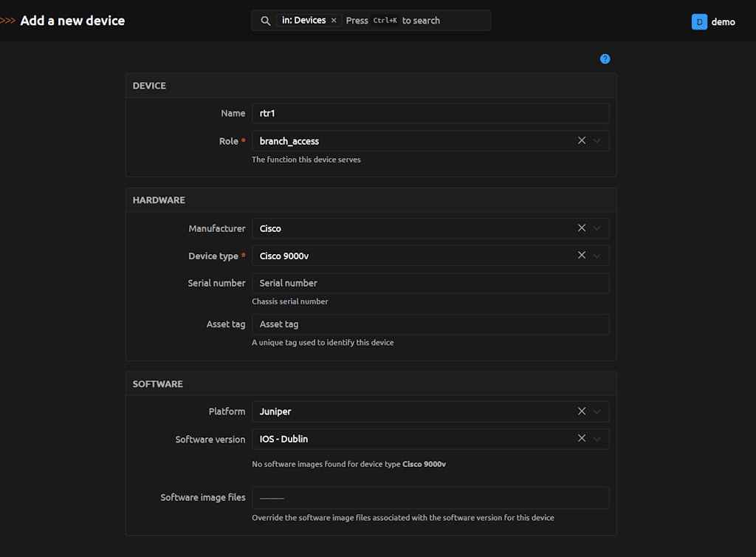Image resolution: width=756 pixels, height=557 pixels.
Task: Remove the 'in: Devices' search filter
Action: (334, 21)
